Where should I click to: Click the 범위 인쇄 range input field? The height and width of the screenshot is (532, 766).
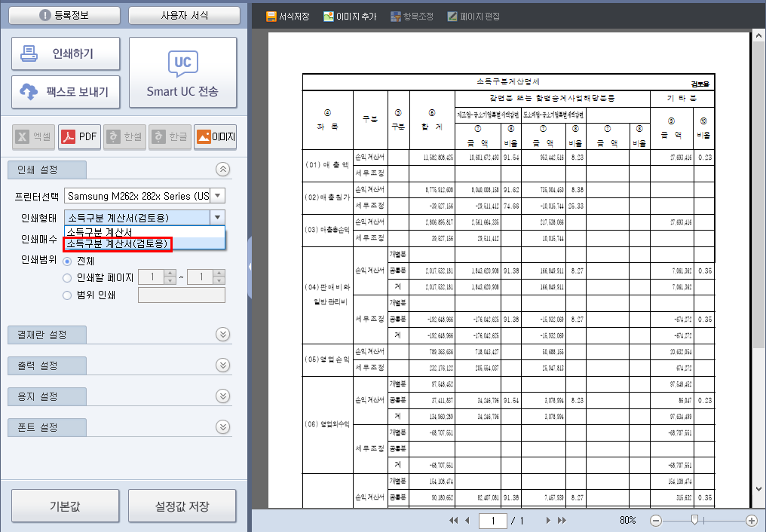click(182, 295)
